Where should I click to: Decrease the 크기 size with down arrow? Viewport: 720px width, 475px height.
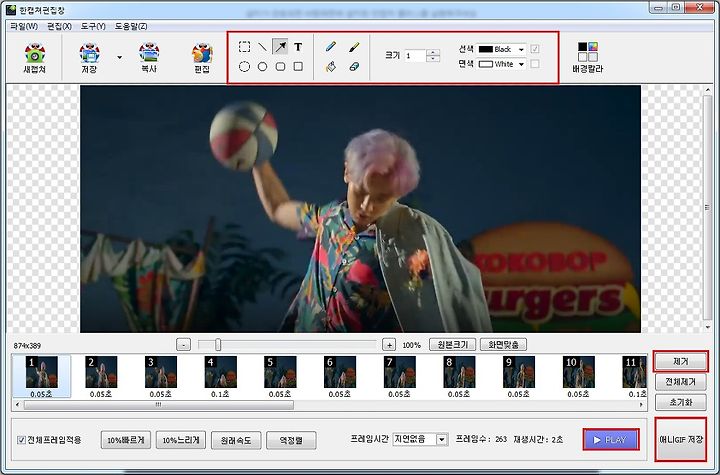[433, 59]
